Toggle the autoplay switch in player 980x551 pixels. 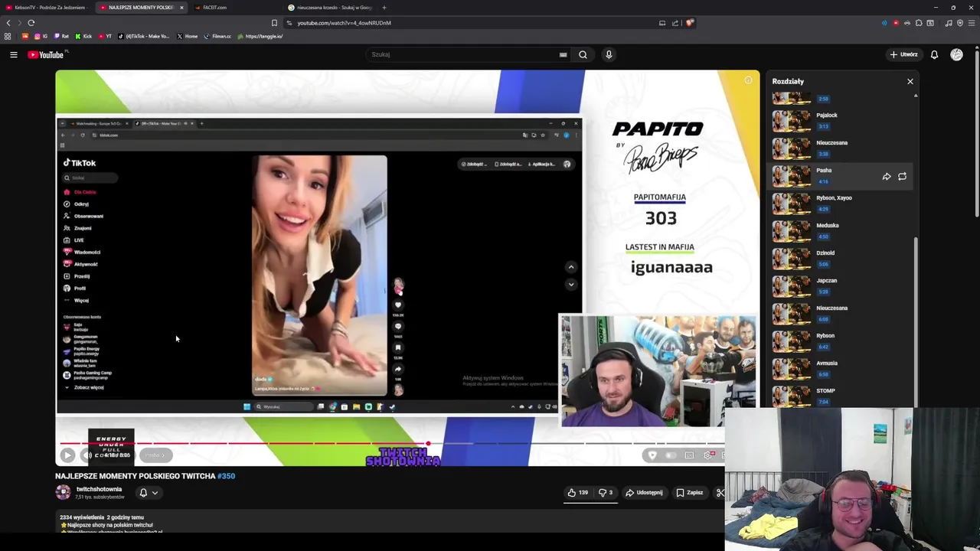[x=671, y=455]
